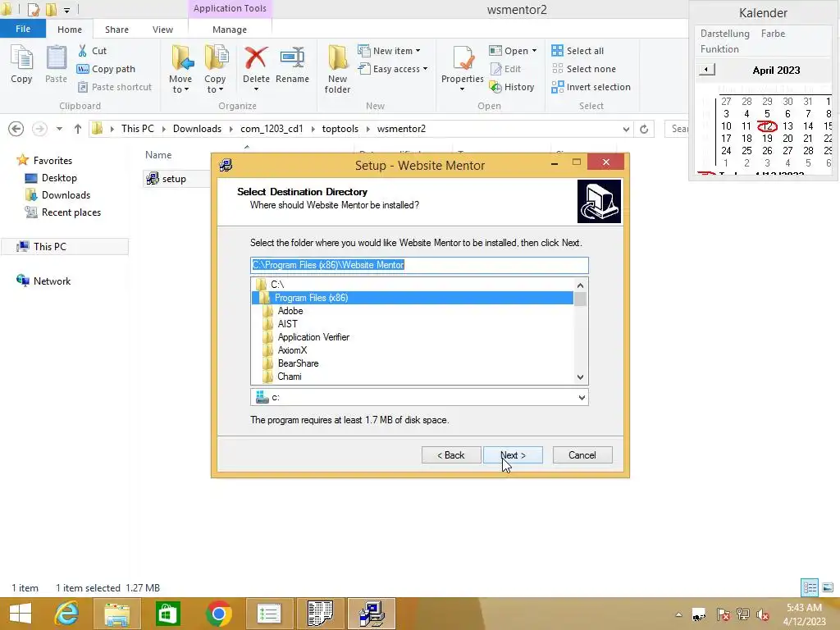Expand the address bar history dropdown
840x630 pixels.
(x=626, y=129)
